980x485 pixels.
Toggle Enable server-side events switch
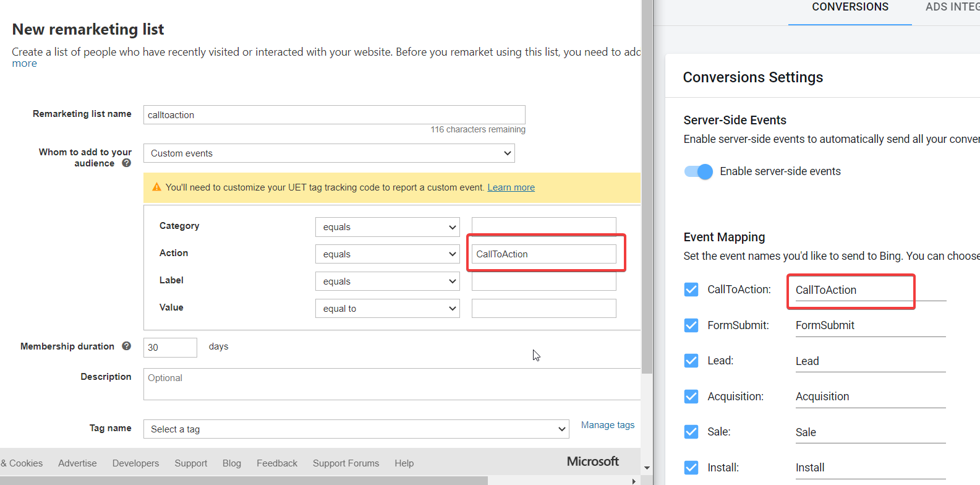pyautogui.click(x=699, y=171)
